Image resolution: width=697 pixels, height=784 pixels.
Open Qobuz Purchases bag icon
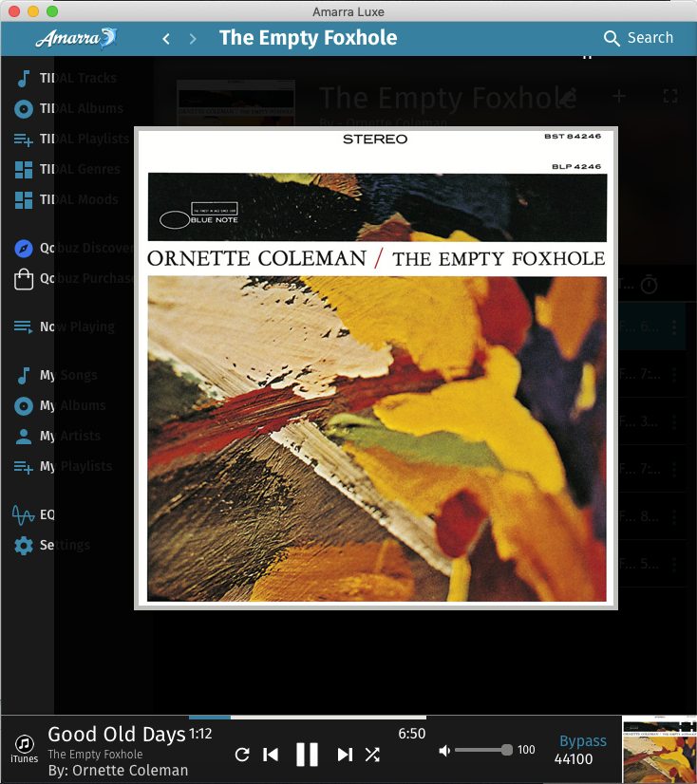coord(23,278)
